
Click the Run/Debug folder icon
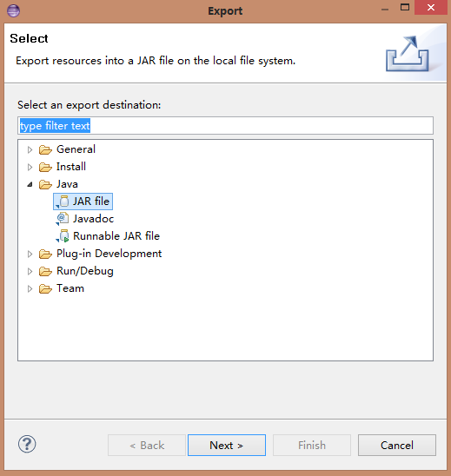(45, 271)
